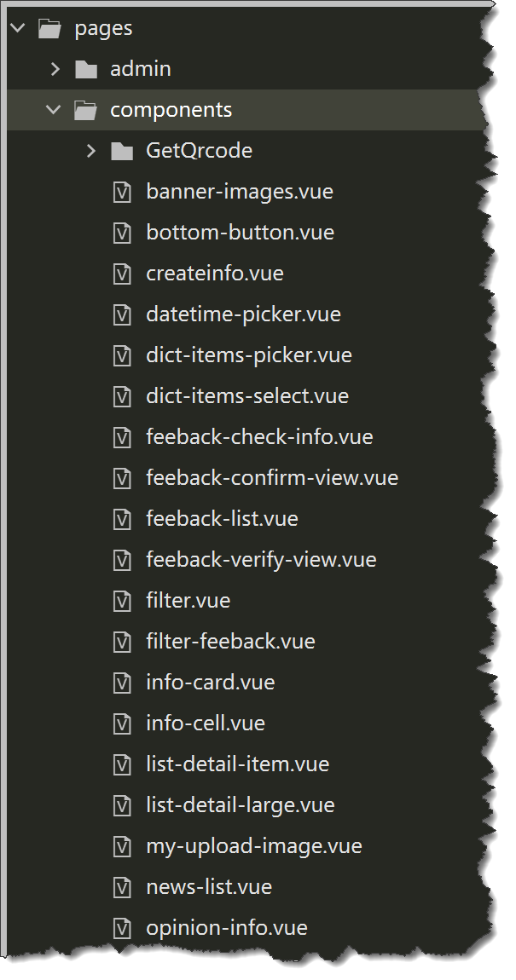The image size is (516, 980).
Task: Click the pages open-folder icon
Action: point(50,28)
